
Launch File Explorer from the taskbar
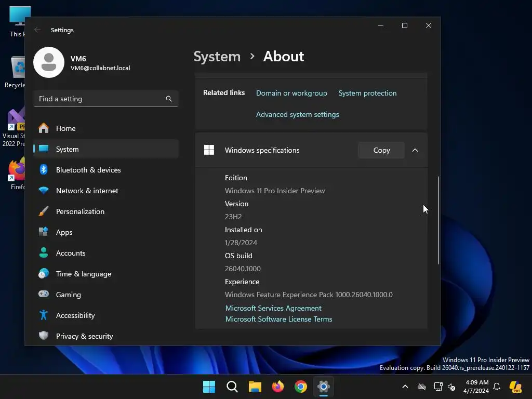[255, 387]
